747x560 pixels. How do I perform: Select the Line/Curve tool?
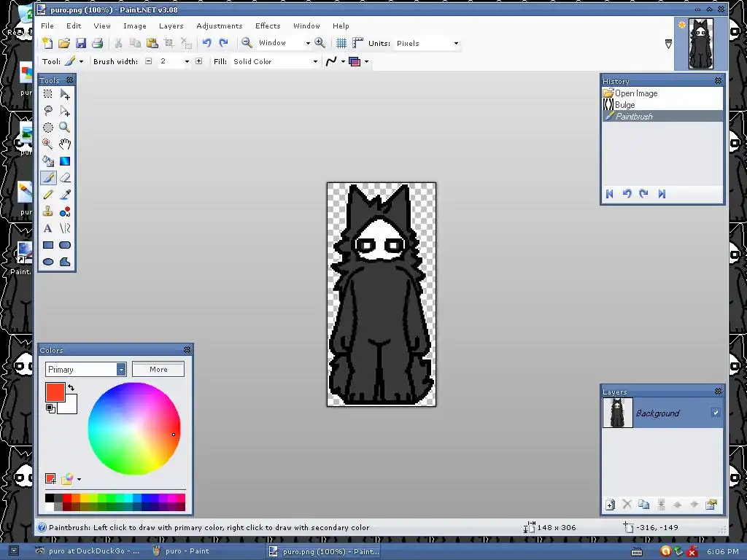[x=65, y=228]
